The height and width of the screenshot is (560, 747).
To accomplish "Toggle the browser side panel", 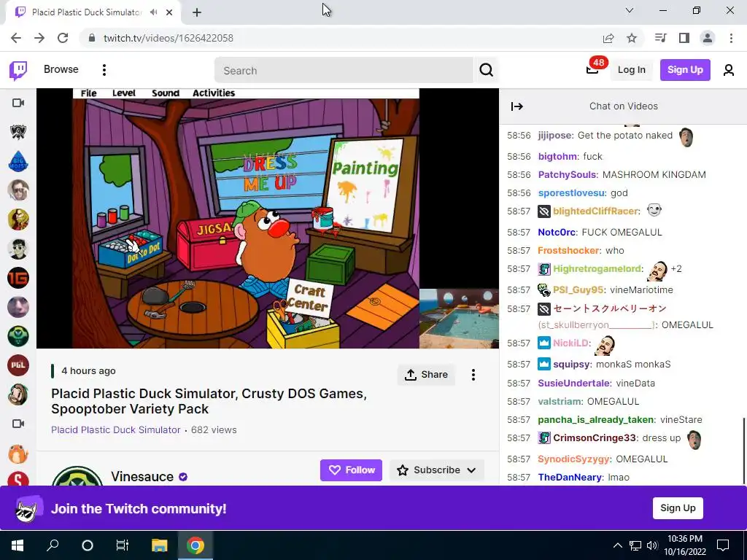I will 684,38.
